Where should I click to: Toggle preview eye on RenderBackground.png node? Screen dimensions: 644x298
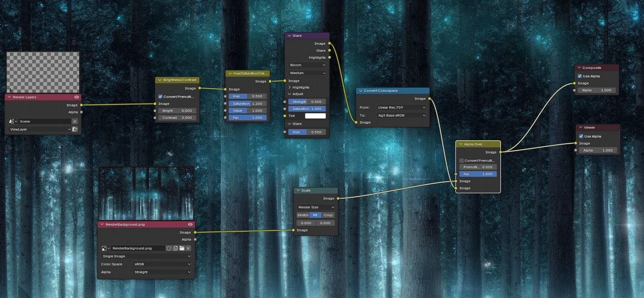[190, 224]
